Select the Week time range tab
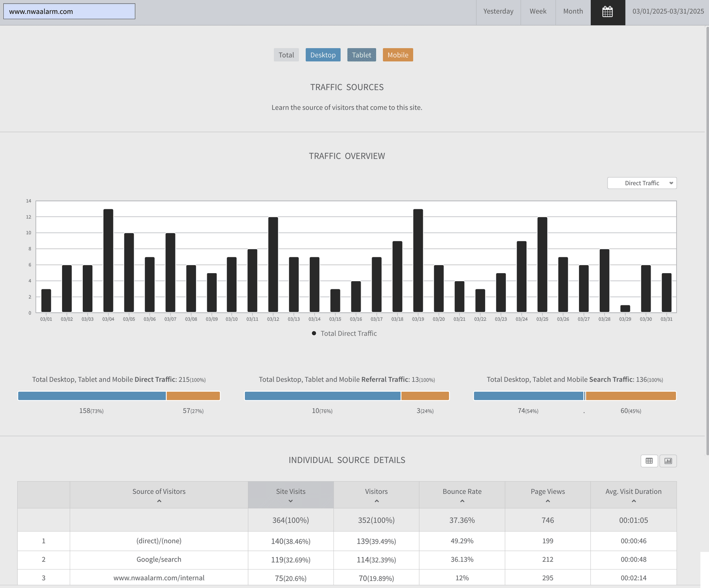 pos(538,11)
